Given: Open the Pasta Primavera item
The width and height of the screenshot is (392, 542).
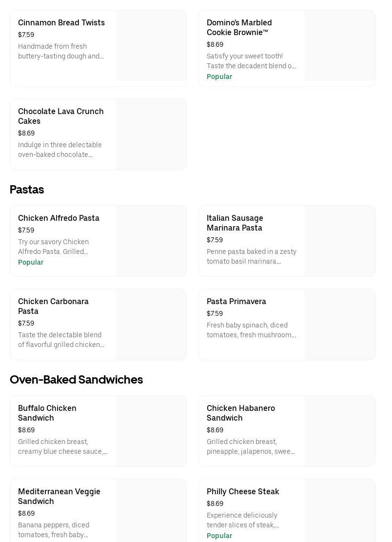Looking at the screenshot, I should 236,302.
